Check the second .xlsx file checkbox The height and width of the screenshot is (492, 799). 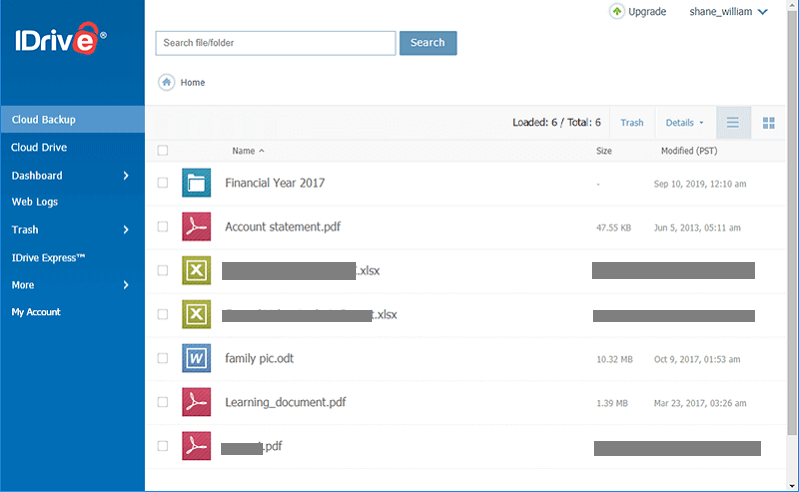[163, 314]
